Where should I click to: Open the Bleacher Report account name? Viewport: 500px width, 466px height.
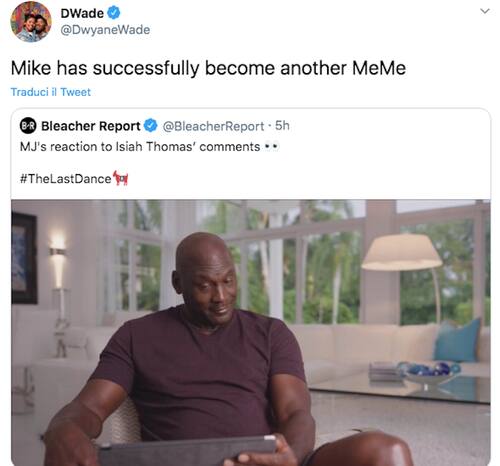[91, 126]
